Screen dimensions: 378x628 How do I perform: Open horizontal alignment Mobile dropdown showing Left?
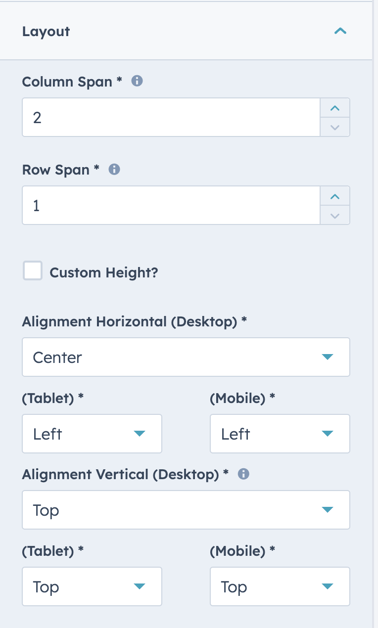pyautogui.click(x=280, y=434)
